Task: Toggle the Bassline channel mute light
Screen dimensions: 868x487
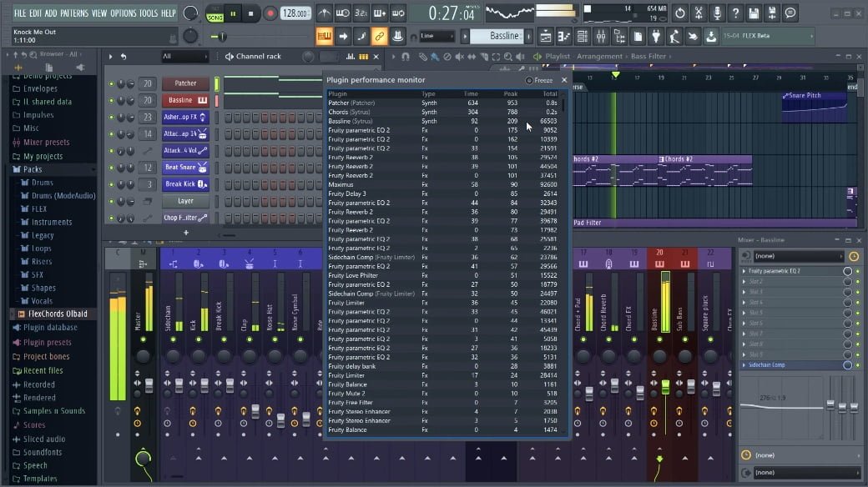Action: [111, 101]
